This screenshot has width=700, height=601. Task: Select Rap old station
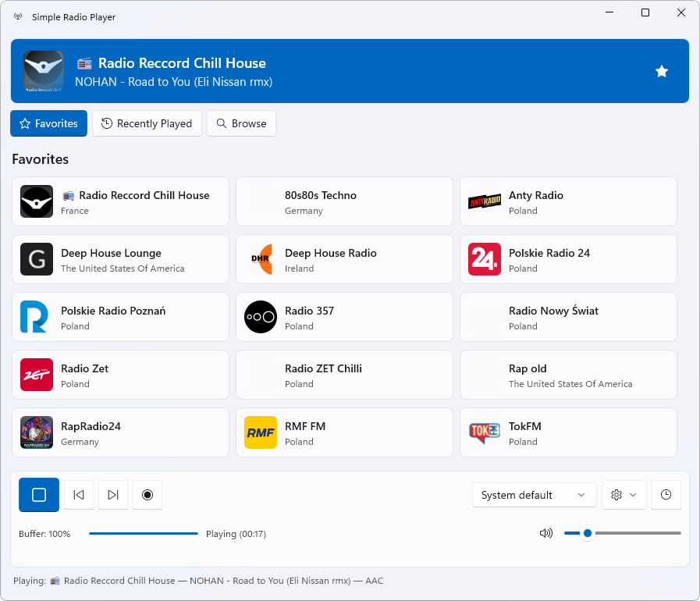(568, 375)
